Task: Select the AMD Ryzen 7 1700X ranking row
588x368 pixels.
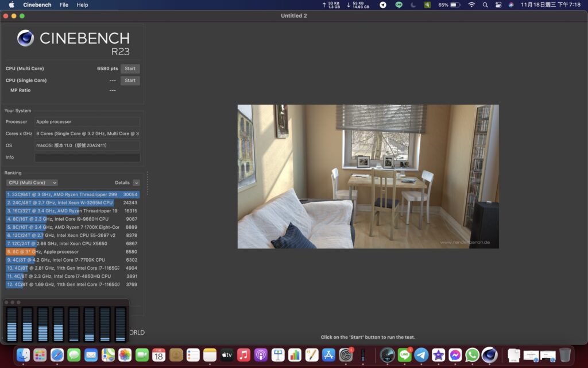Action: coord(72,227)
